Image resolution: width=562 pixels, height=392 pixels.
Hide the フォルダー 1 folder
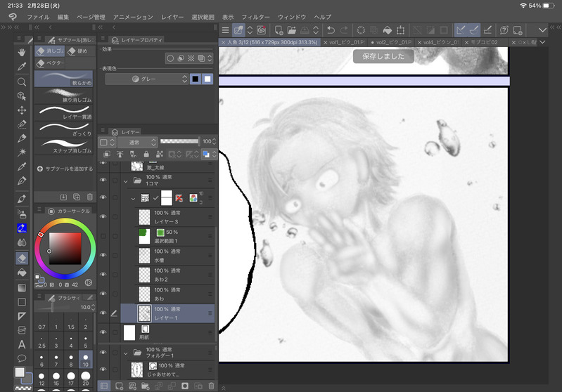click(x=103, y=353)
